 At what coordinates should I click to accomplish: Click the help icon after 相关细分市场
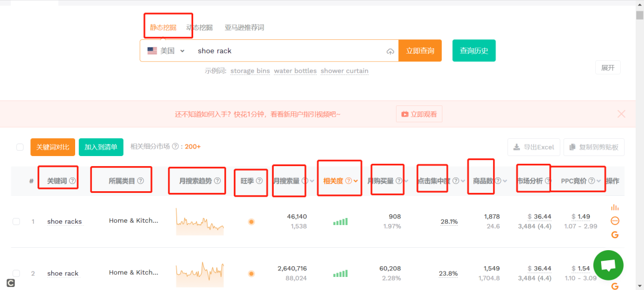point(175,146)
